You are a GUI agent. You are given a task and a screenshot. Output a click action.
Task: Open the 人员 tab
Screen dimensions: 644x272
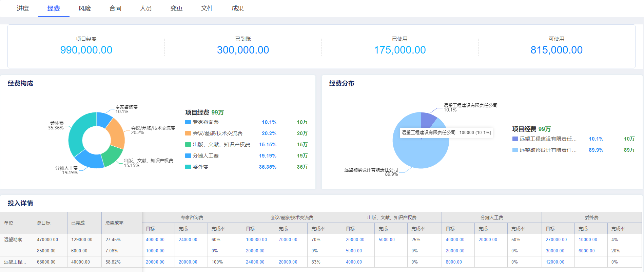click(x=146, y=8)
